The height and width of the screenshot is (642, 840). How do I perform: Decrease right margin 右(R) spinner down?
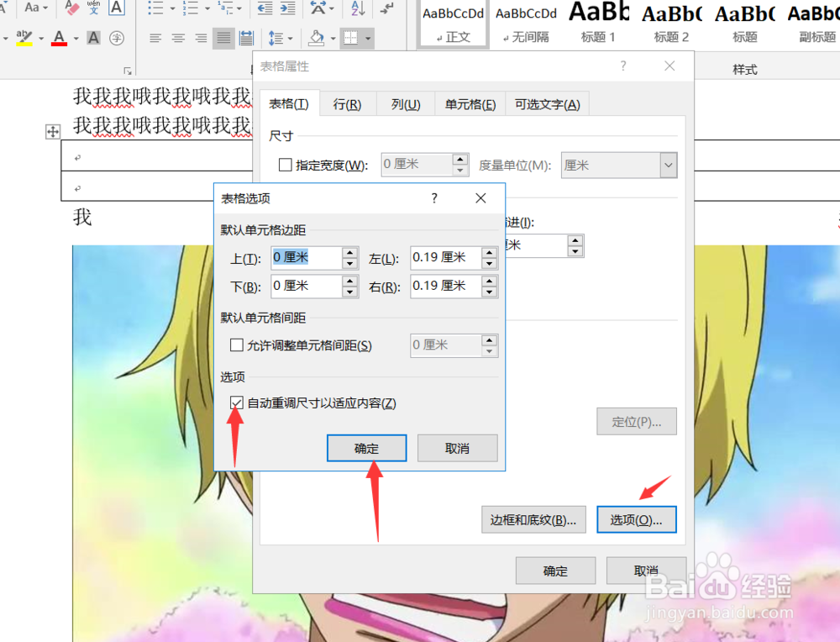pyautogui.click(x=489, y=292)
